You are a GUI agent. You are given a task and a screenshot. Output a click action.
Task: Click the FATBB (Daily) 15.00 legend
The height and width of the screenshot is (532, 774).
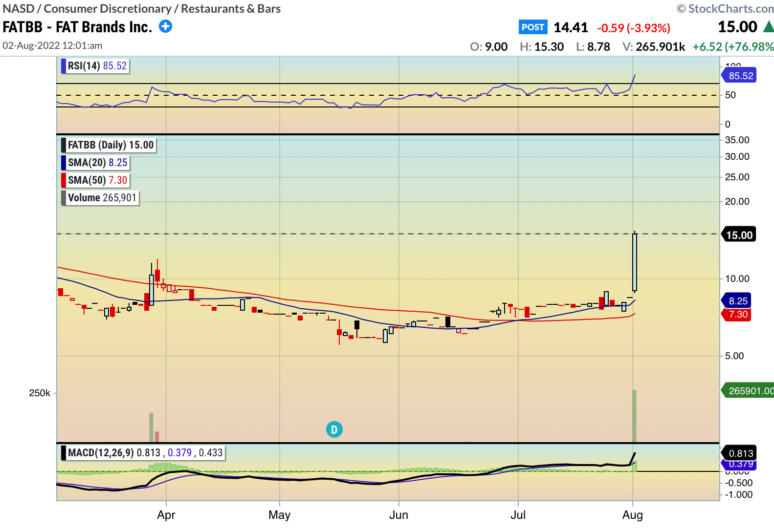(x=109, y=145)
